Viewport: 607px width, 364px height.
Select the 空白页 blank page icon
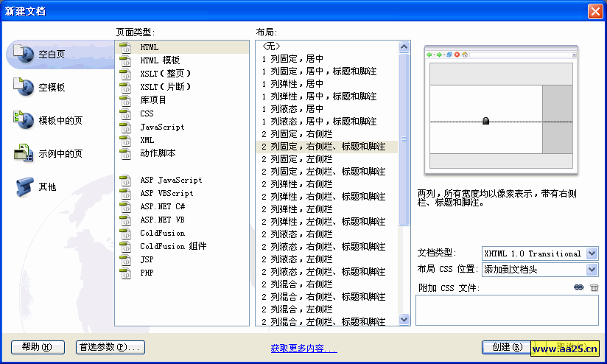click(x=23, y=54)
